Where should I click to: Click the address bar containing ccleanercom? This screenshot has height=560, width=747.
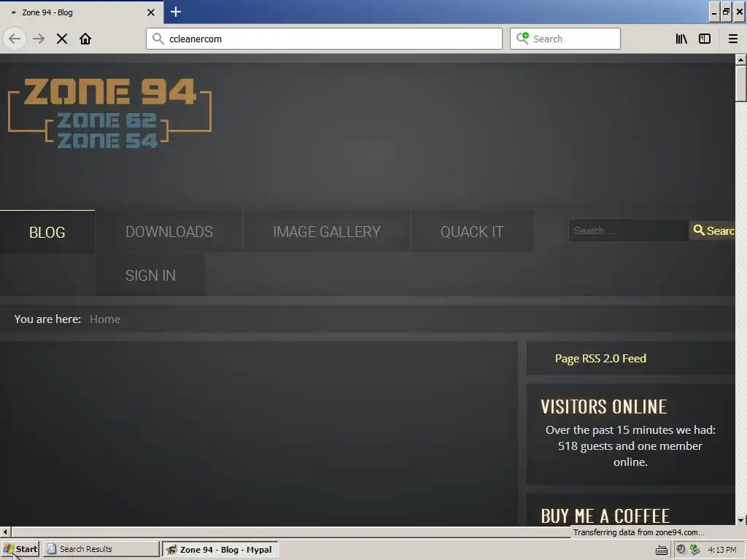325,39
